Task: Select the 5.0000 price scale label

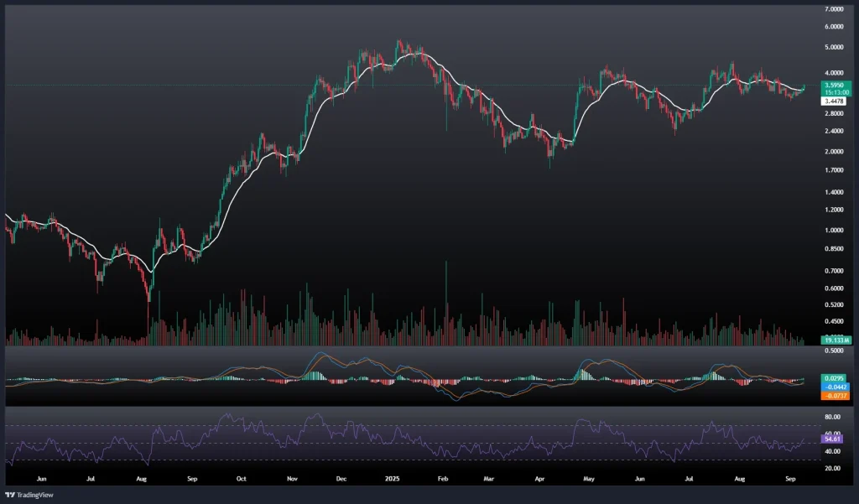Action: point(835,47)
